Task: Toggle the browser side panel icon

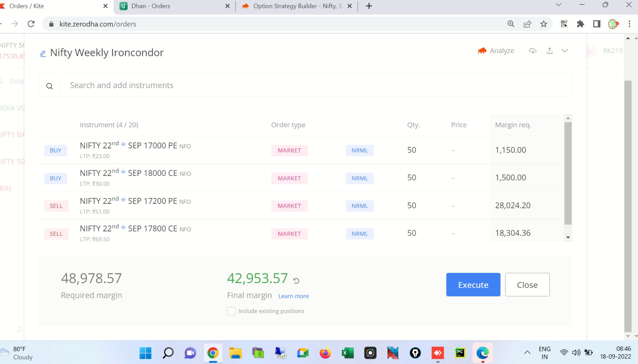Action: click(x=597, y=24)
